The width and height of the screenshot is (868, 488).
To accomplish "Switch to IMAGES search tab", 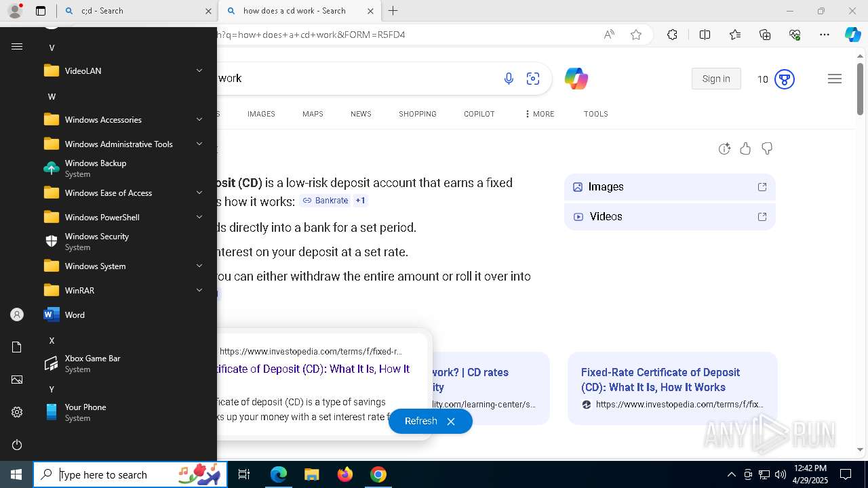I will coord(261,114).
